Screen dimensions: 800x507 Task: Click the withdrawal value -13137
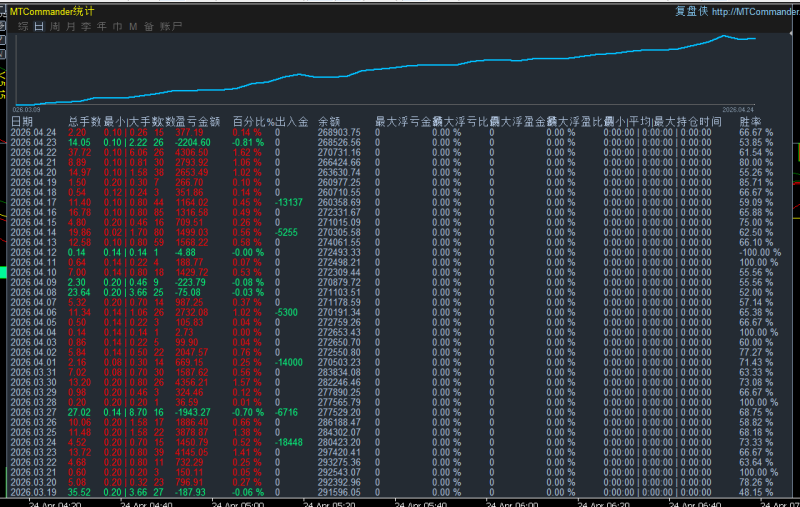pos(289,202)
